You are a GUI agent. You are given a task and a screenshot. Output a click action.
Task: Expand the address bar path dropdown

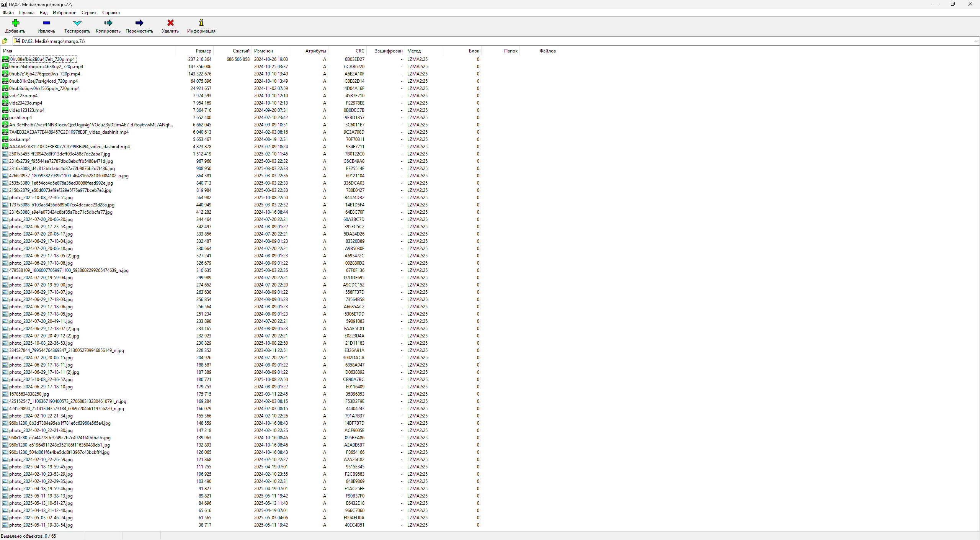click(976, 41)
